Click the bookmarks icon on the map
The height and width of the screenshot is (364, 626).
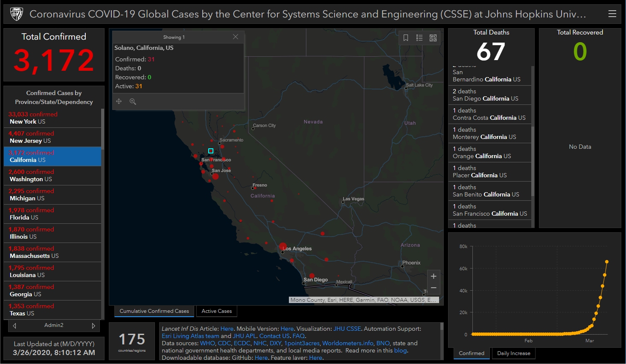[x=406, y=38]
